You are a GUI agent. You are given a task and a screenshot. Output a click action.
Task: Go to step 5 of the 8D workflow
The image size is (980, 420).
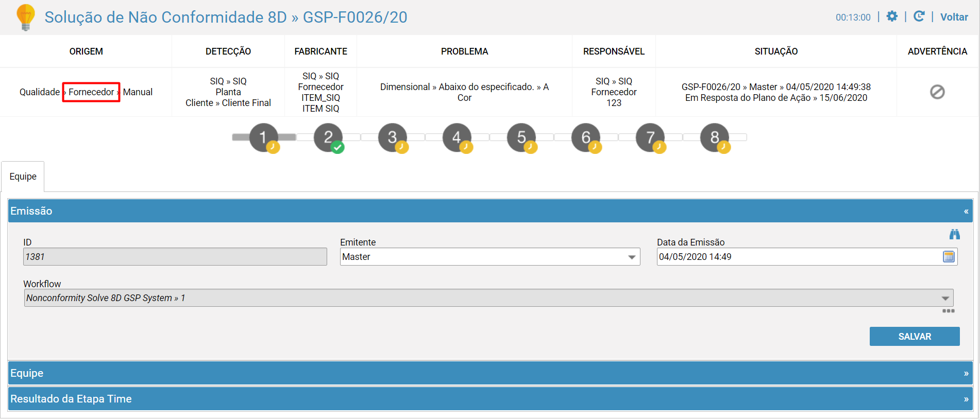coord(521,137)
